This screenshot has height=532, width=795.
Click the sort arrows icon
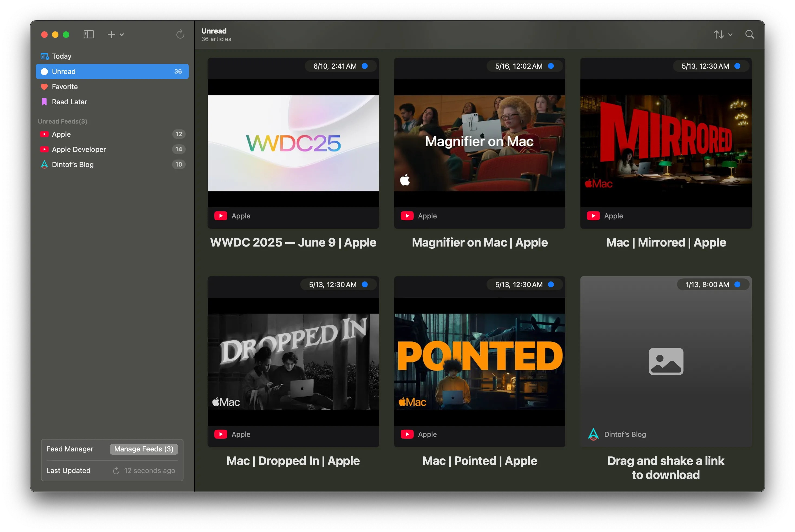(718, 34)
